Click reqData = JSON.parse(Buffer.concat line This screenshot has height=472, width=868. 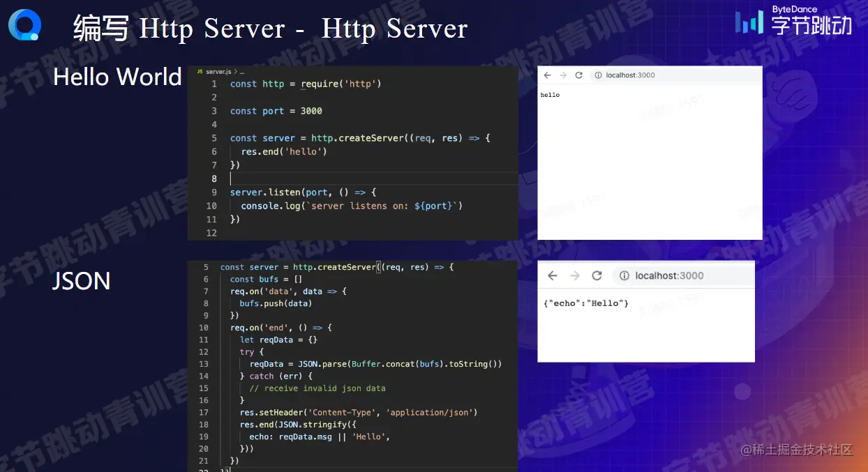pyautogui.click(x=375, y=364)
